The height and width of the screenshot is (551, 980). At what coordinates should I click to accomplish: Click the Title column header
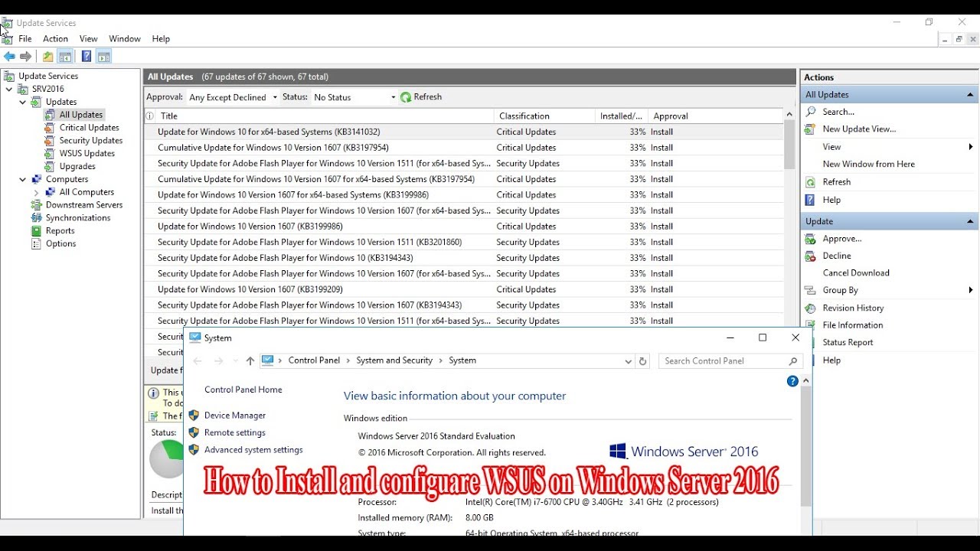tap(326, 116)
